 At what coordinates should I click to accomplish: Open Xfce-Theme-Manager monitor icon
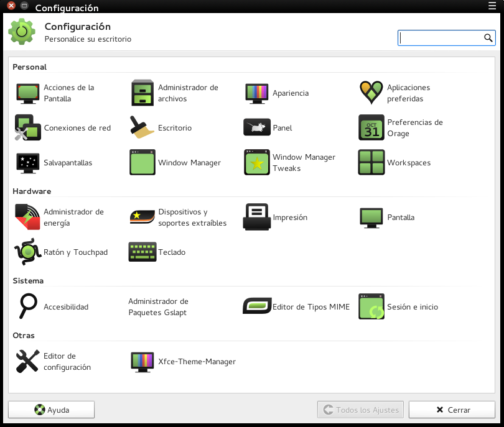coord(142,362)
